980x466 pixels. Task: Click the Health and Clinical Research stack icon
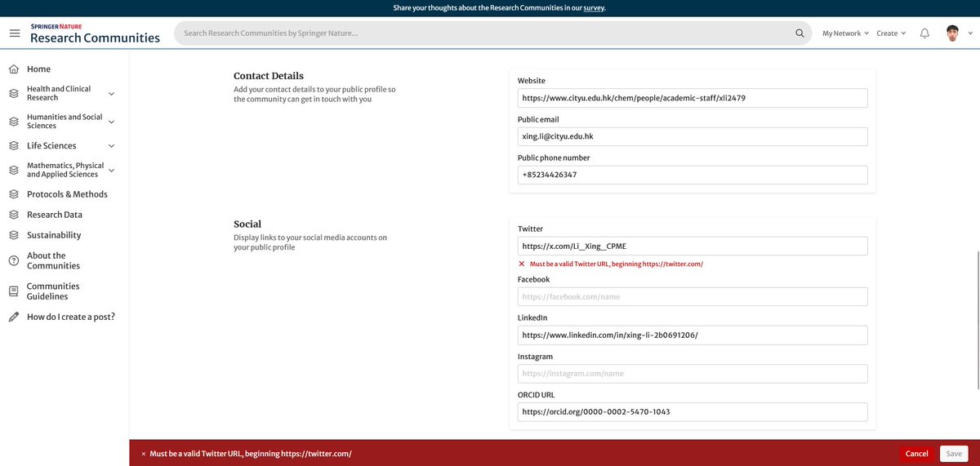coord(14,93)
